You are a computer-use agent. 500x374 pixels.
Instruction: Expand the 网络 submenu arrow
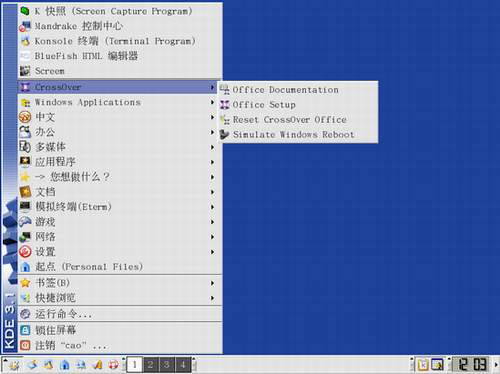click(212, 237)
